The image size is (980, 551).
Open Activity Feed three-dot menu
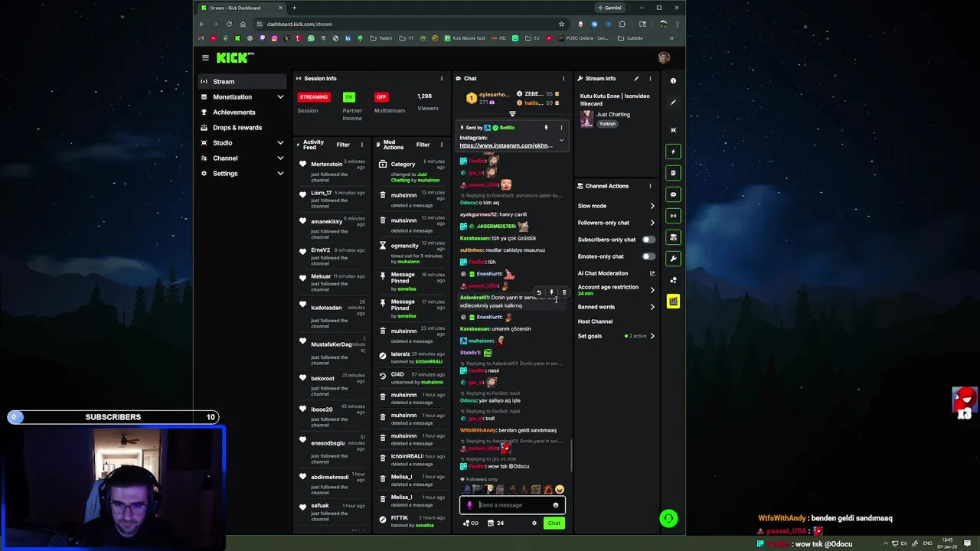point(362,145)
